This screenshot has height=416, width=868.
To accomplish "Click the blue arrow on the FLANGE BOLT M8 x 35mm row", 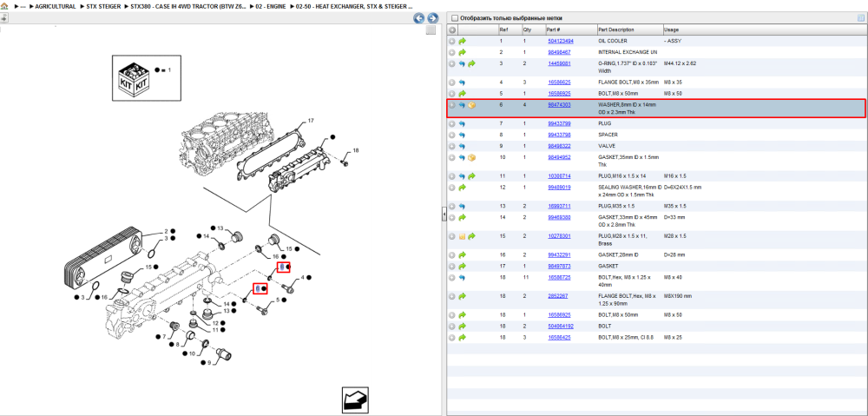I will point(463,83).
